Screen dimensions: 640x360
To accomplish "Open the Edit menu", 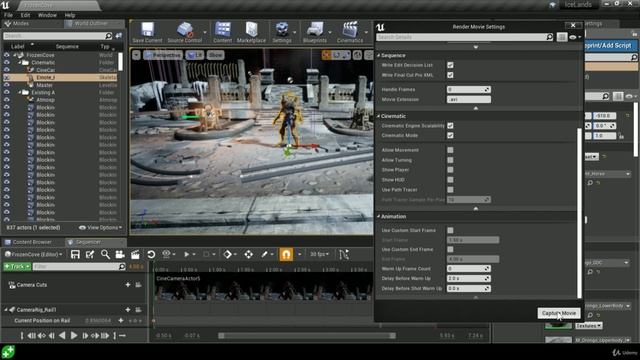I will click(25, 15).
